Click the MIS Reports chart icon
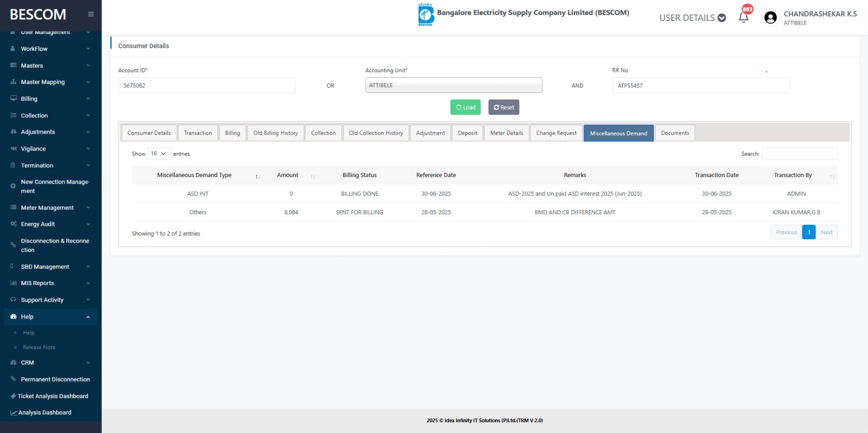Viewport: 868px width, 433px height. [x=14, y=283]
